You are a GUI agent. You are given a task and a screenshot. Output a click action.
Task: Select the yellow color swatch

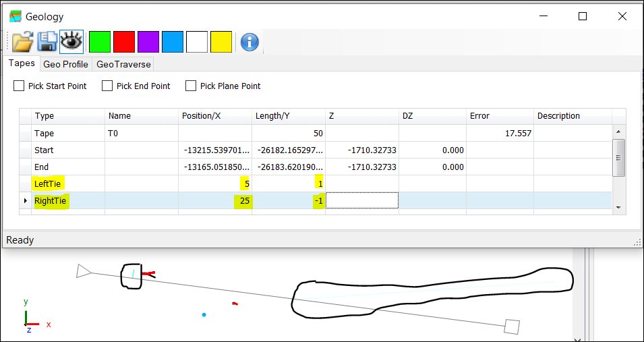pos(221,42)
